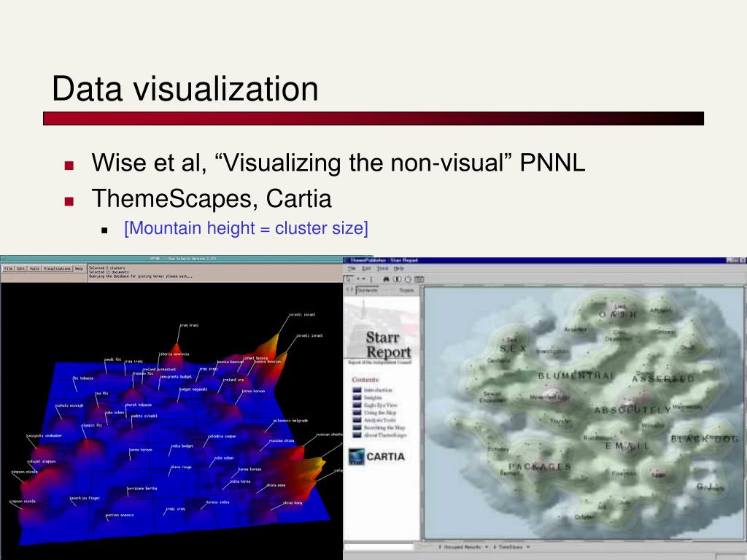Image resolution: width=747 pixels, height=560 pixels.
Task: Click the binoculars search icon
Action: pyautogui.click(x=386, y=279)
